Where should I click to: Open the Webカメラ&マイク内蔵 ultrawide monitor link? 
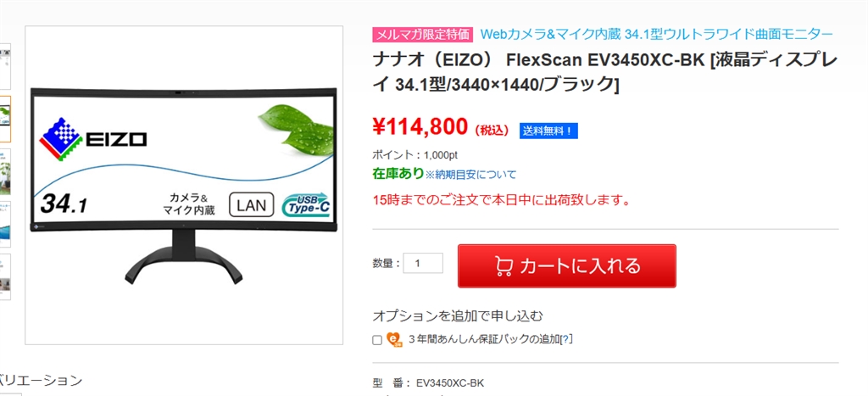(x=657, y=34)
